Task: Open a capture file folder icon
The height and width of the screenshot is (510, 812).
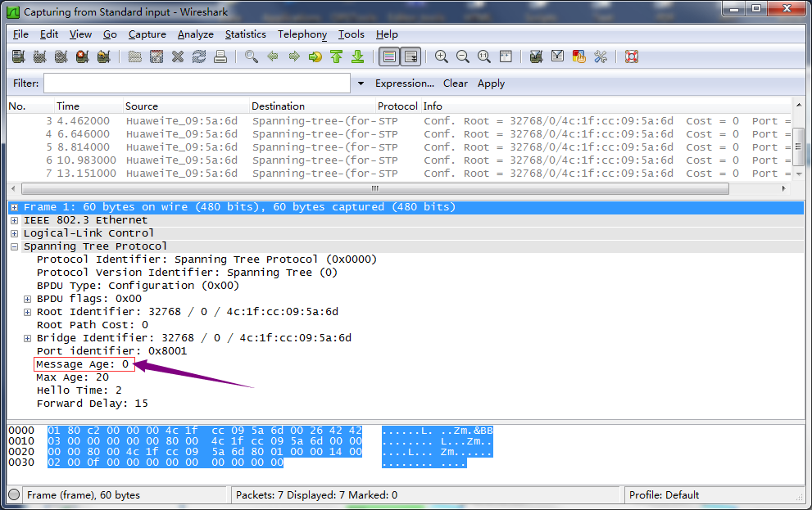Action: tap(135, 56)
